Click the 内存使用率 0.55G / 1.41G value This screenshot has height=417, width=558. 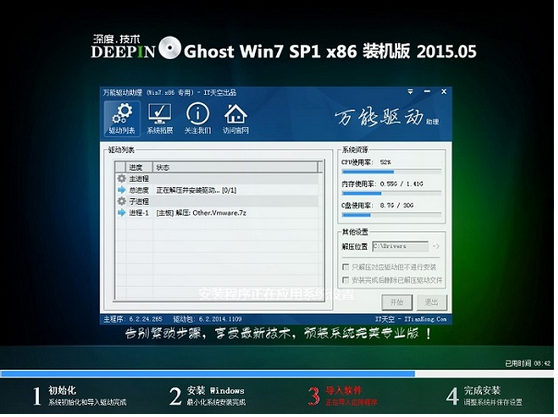[x=401, y=184]
